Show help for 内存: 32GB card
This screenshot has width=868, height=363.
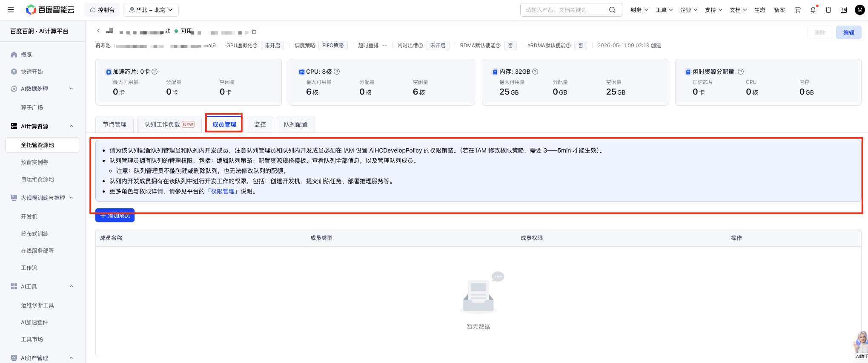click(535, 72)
